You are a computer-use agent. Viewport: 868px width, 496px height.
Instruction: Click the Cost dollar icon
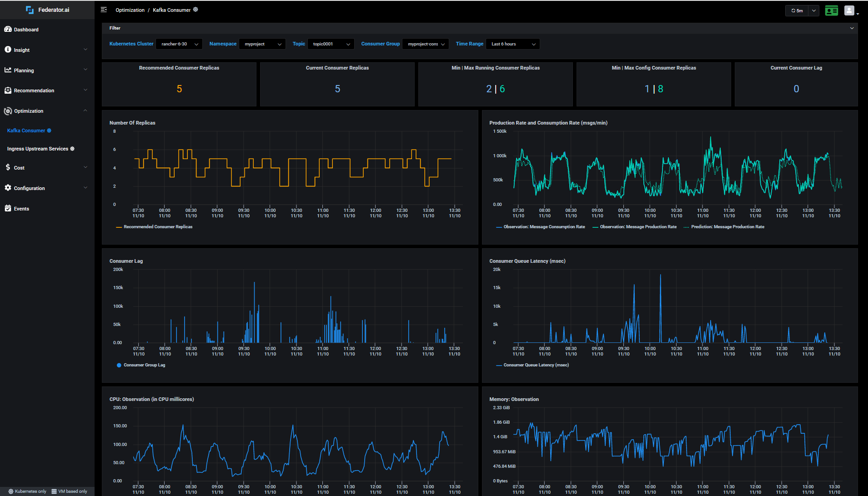click(8, 167)
